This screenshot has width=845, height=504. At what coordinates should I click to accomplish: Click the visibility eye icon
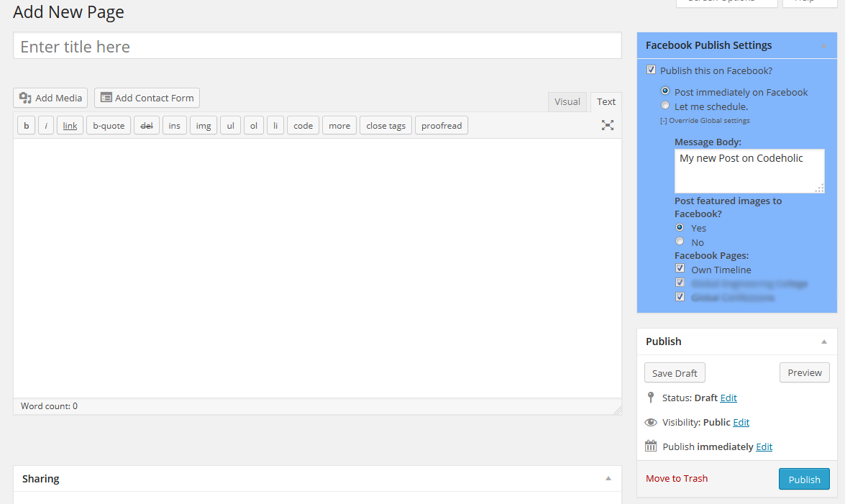[651, 422]
